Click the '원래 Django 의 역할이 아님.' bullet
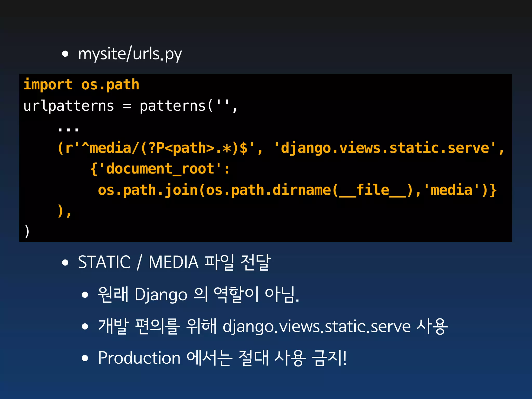 click(198, 295)
